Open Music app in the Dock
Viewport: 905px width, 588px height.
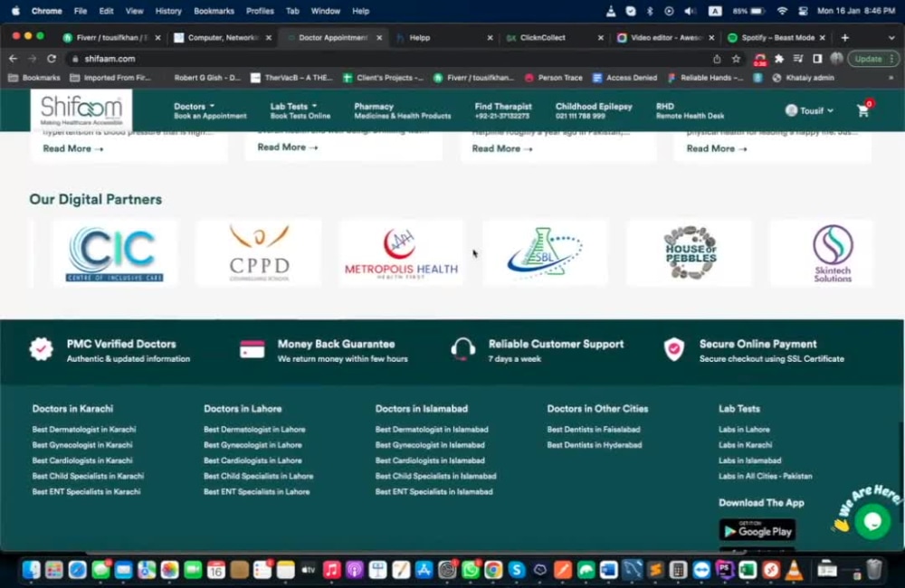(x=331, y=570)
